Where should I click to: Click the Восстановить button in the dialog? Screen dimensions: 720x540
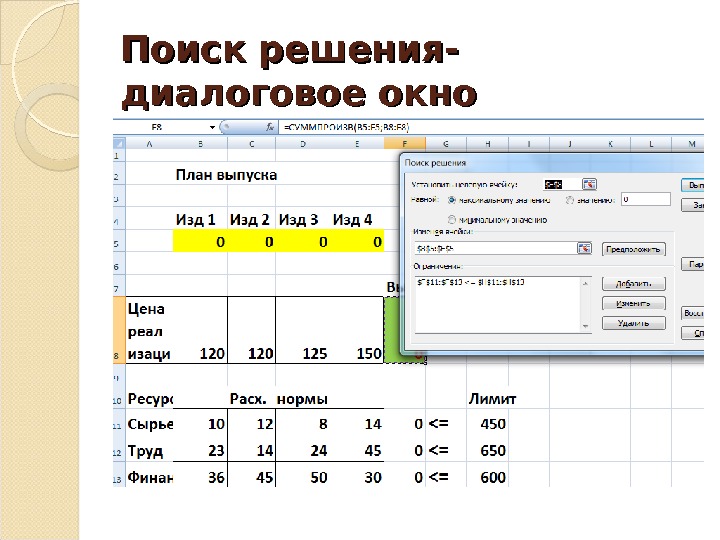point(692,313)
